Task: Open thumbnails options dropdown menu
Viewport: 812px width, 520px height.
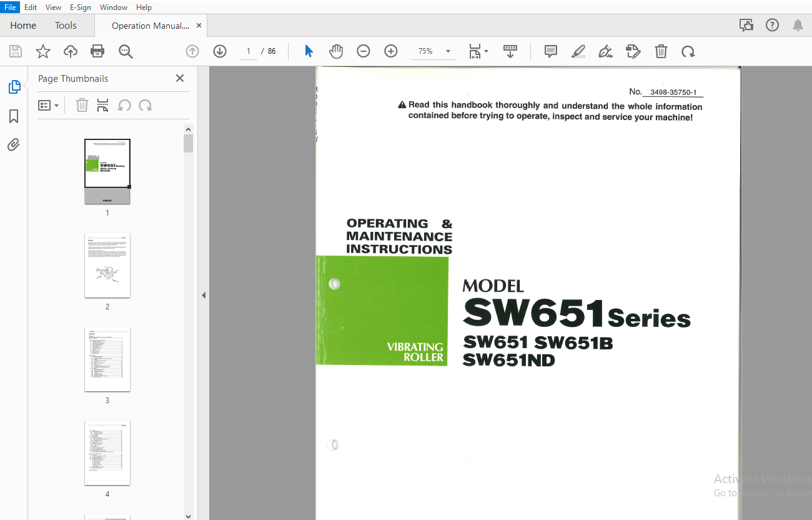Action: [48, 105]
